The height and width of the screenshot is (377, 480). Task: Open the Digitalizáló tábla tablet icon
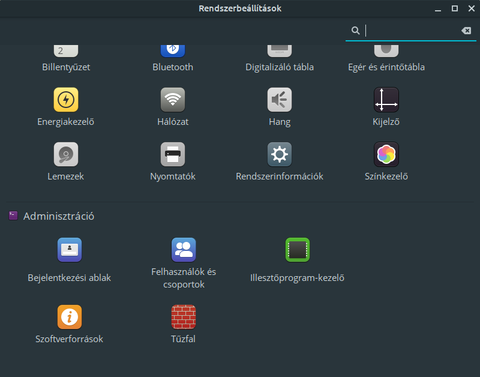tap(279, 51)
